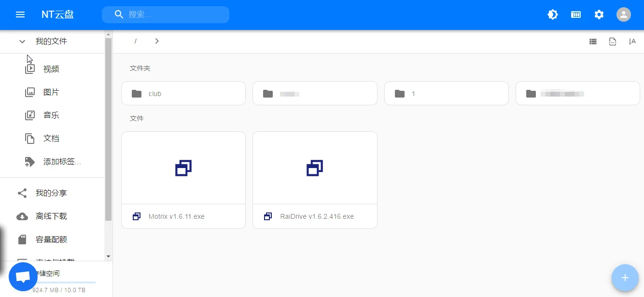Open the user avatar account menu
Screen dimensions: 644x297
pos(624,14)
